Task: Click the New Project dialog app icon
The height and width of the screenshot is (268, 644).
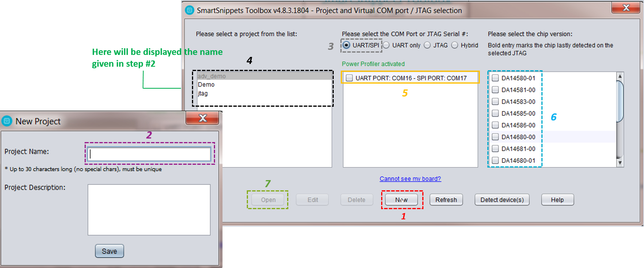Action: click(x=7, y=121)
